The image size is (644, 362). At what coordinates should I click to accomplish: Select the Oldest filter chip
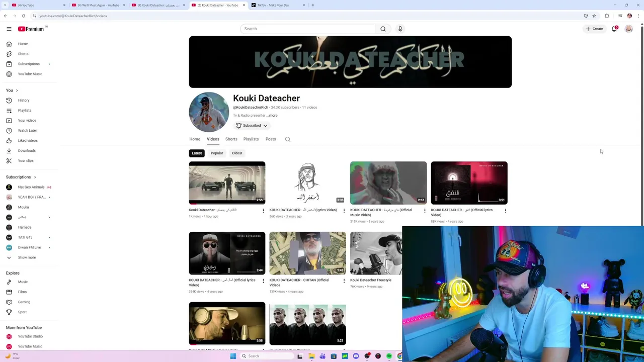[237, 153]
